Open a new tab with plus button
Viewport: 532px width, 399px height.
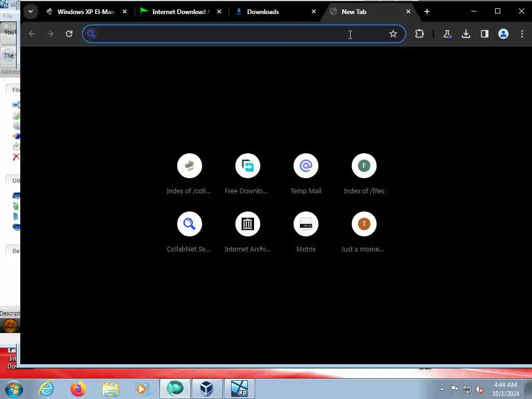pos(427,11)
